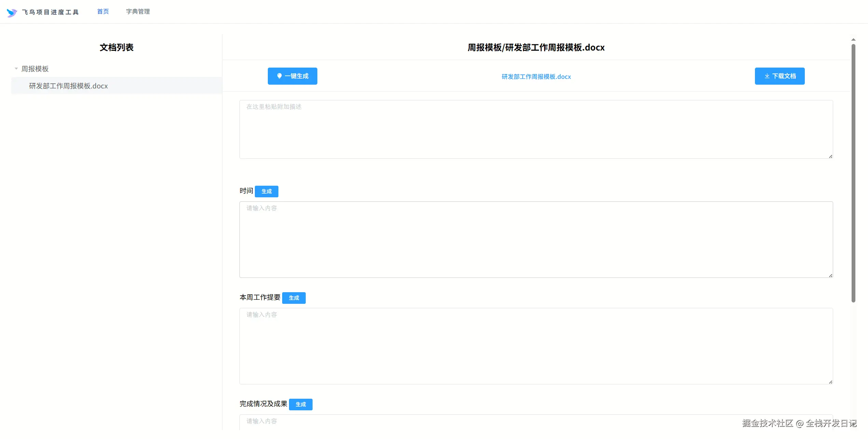
Task: Select 研发部工作周报模板.docx in the document tree
Action: click(68, 86)
